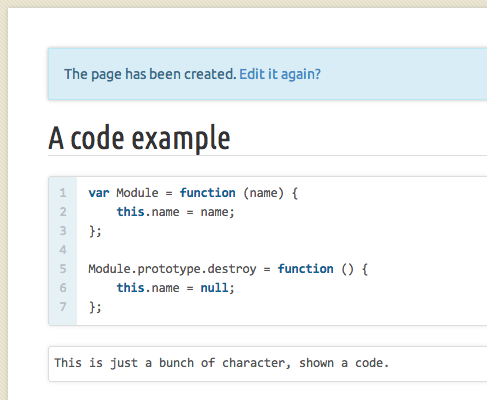This screenshot has width=487, height=400.
Task: Click the closing '};' on line 3
Action: point(95,231)
